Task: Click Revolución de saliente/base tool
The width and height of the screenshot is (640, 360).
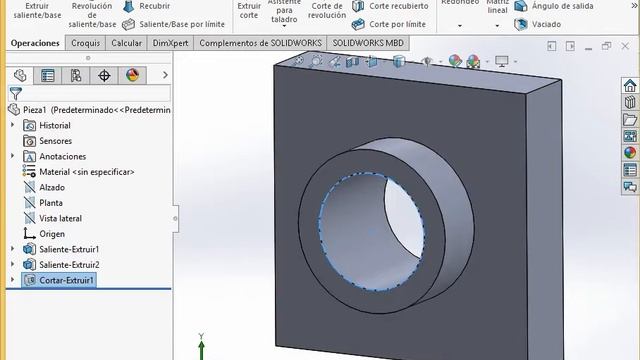Action: click(x=92, y=15)
